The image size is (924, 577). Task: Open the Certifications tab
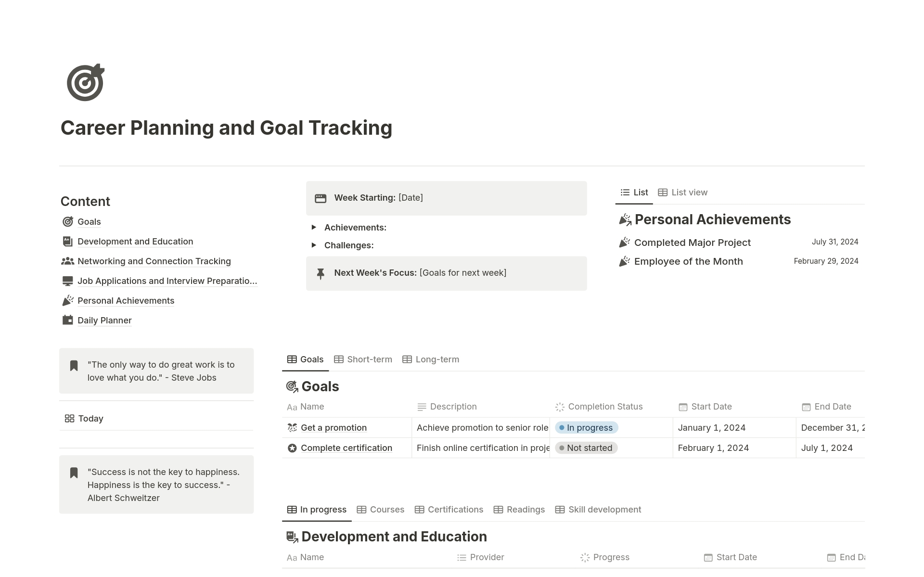click(x=449, y=510)
